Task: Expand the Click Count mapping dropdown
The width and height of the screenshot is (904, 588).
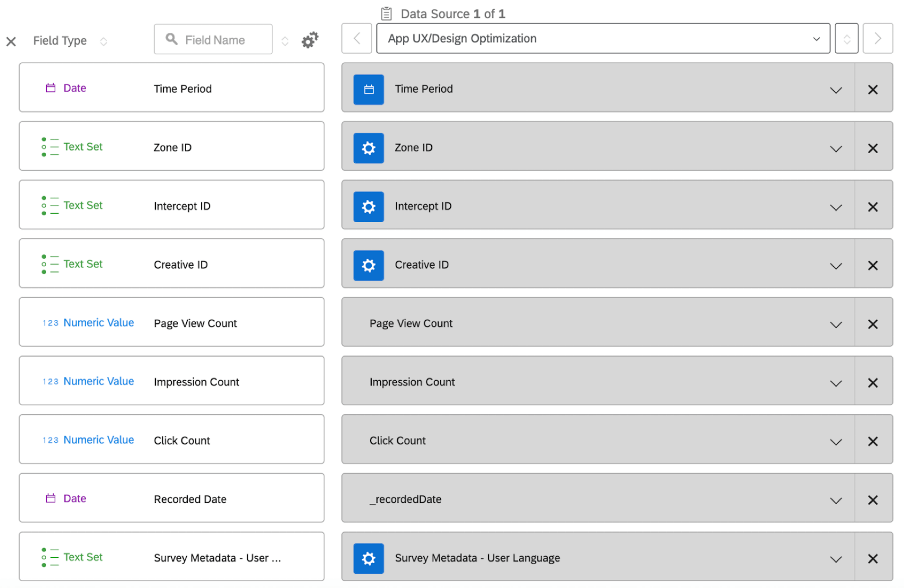Action: [835, 441]
